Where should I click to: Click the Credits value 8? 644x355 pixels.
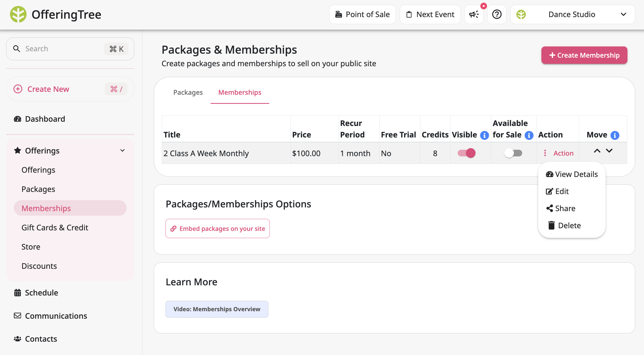(435, 153)
